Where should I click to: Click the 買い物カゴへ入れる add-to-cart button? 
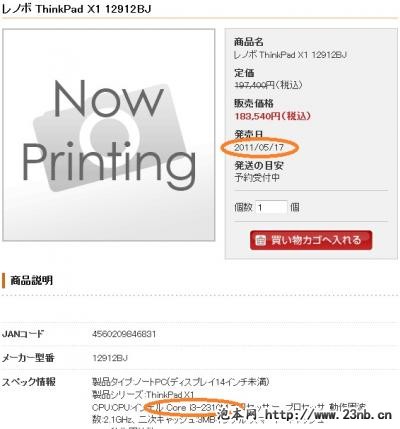[x=311, y=240]
